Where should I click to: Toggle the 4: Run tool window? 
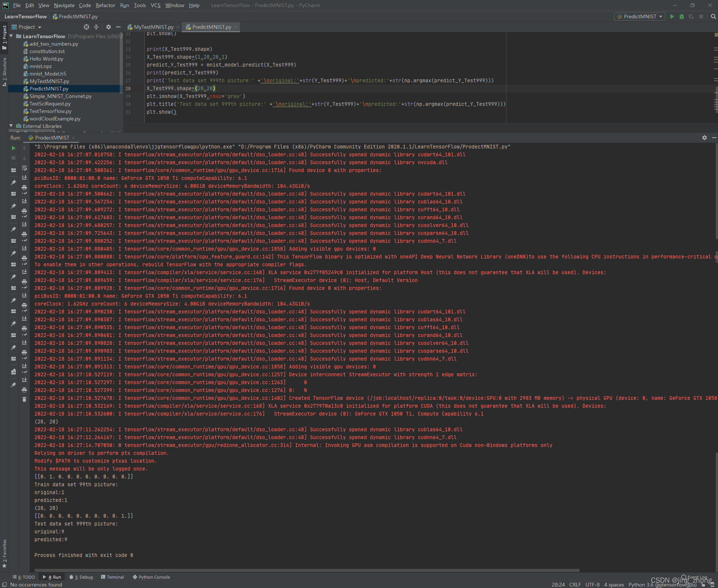pyautogui.click(x=52, y=577)
